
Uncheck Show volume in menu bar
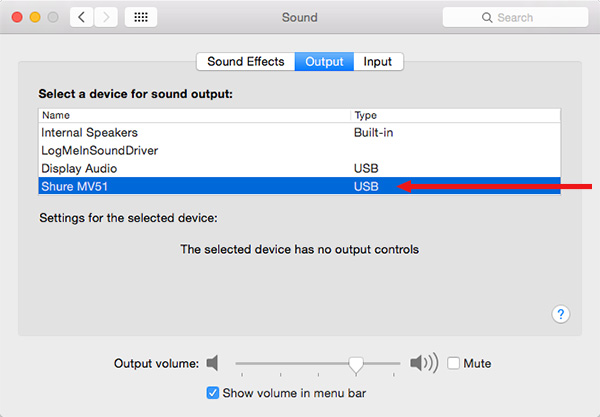tap(213, 393)
